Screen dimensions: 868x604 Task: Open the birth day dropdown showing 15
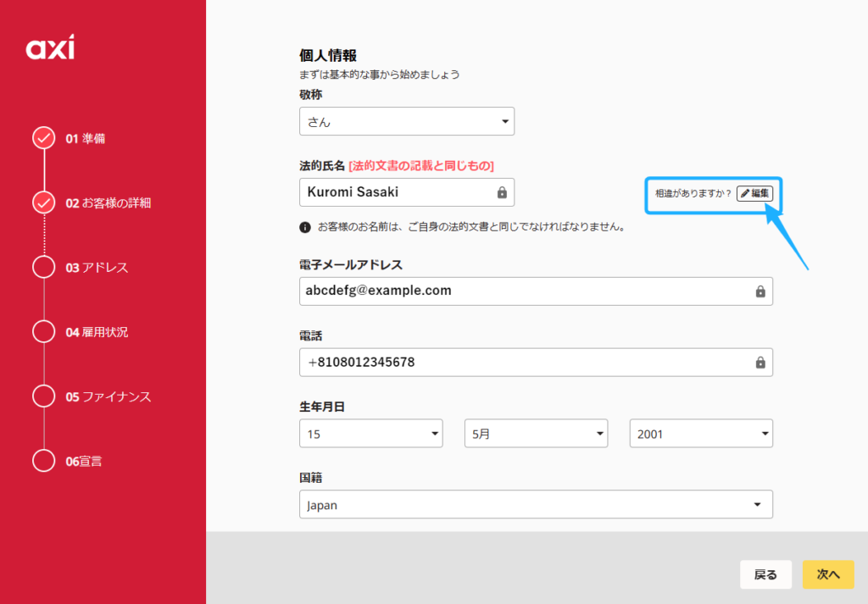pos(370,434)
